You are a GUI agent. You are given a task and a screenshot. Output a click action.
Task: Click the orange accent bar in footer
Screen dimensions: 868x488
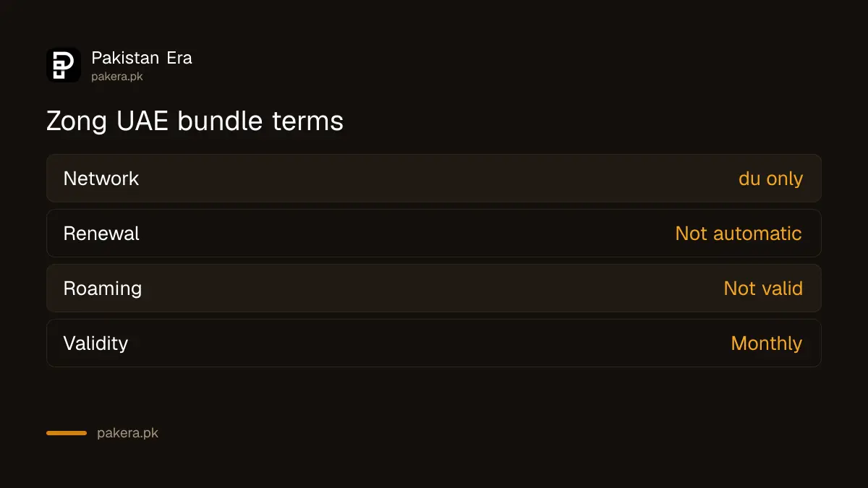67,433
